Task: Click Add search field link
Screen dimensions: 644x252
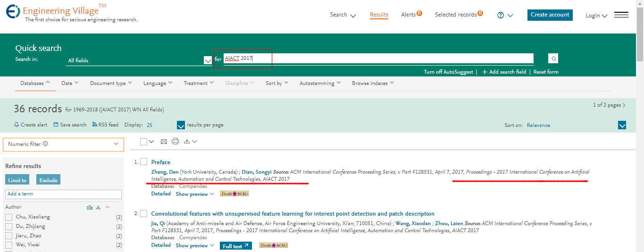Action: click(x=504, y=72)
